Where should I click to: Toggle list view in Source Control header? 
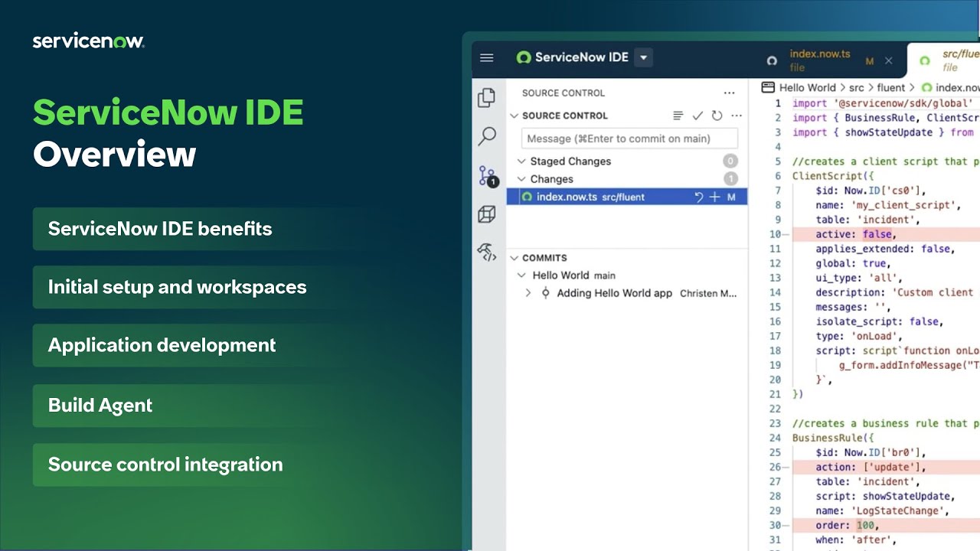coord(678,116)
